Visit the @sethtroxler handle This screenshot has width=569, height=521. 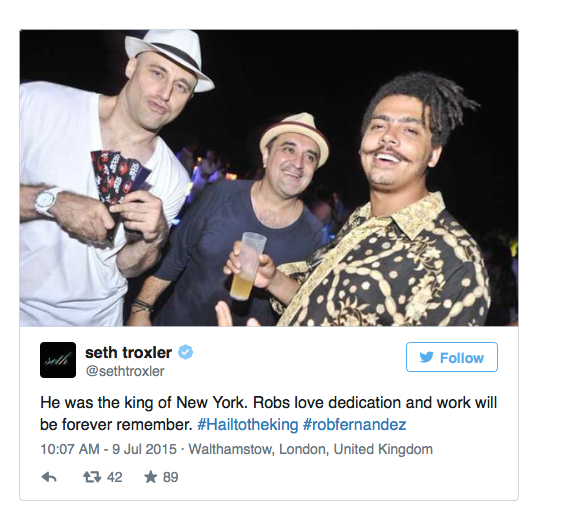[x=125, y=371]
